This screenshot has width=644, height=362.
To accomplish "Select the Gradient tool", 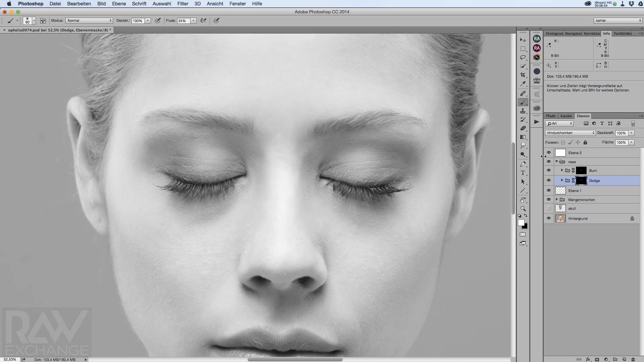I will coord(523,137).
